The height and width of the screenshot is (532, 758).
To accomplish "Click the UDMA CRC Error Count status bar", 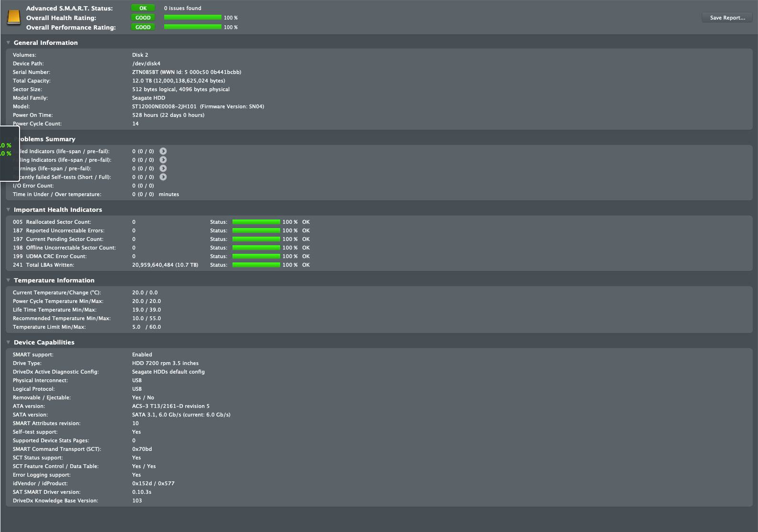I will pos(256,256).
